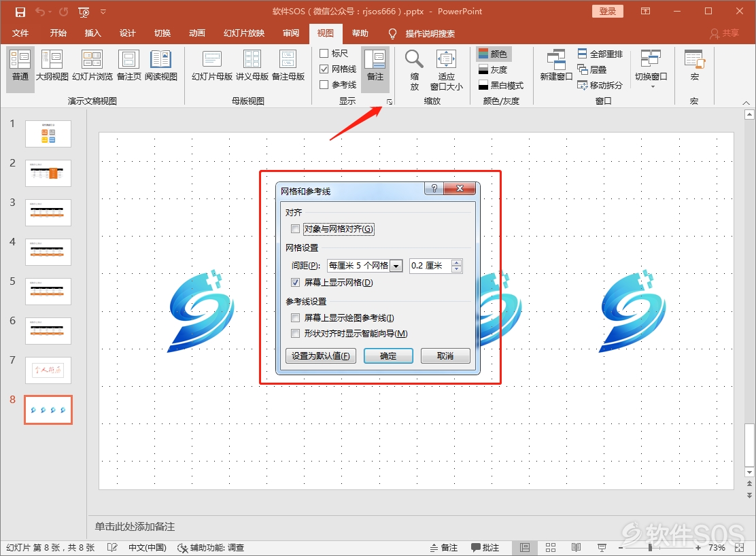Viewport: 756px width, 556px height.
Task: Undo the last action
Action: 40,12
